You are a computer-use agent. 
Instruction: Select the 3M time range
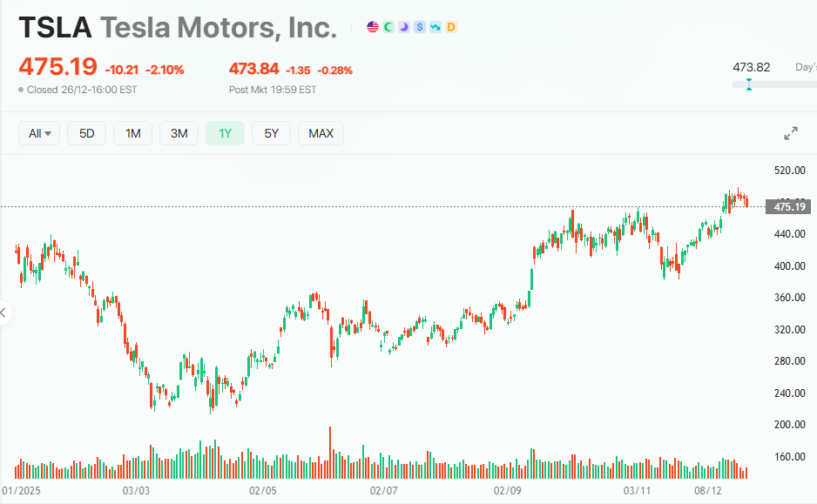pos(179,133)
